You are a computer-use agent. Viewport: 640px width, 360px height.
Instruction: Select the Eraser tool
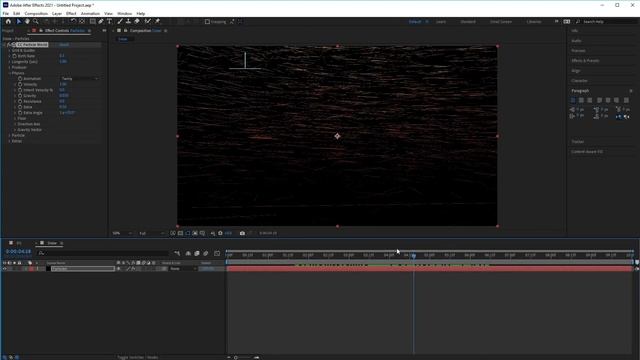click(137, 21)
